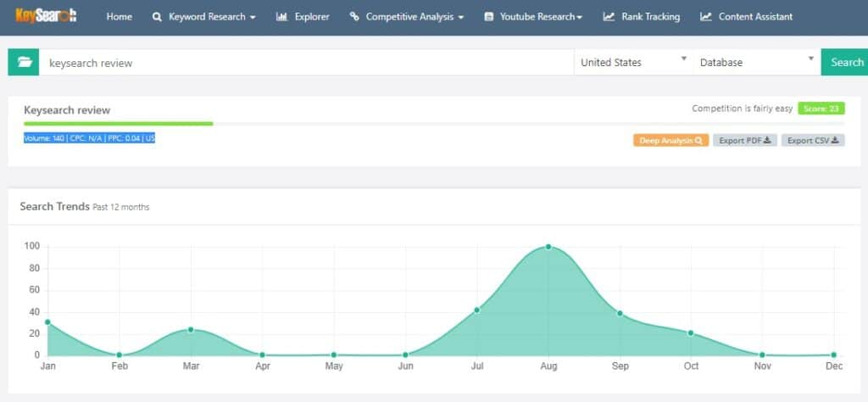Click the green Search button

(x=845, y=62)
